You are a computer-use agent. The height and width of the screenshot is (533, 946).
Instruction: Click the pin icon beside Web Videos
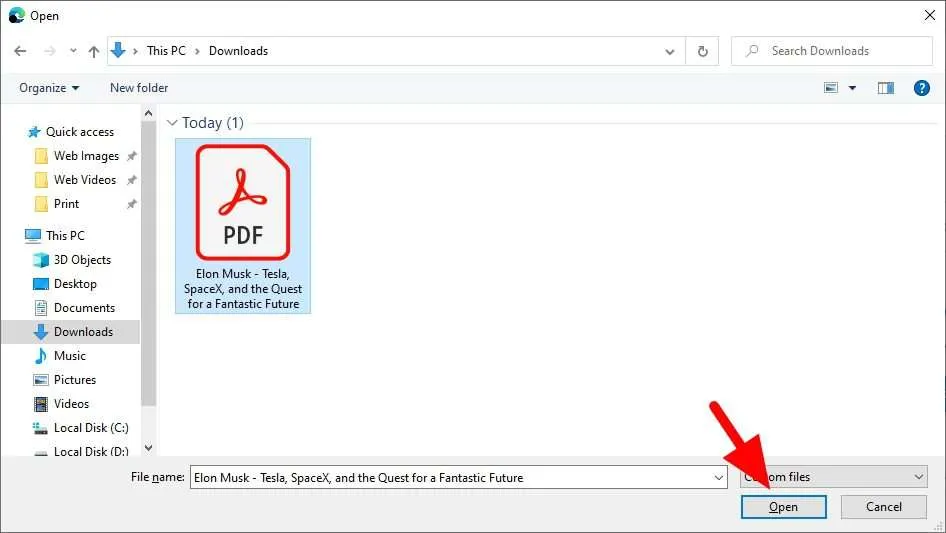point(132,180)
